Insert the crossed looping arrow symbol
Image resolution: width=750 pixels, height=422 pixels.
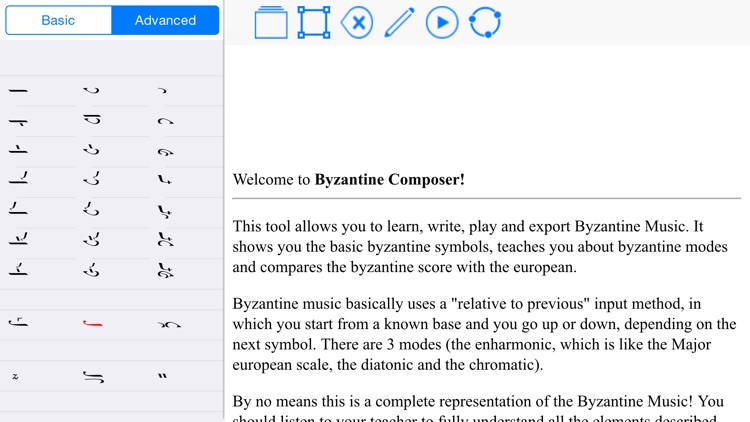[x=169, y=325]
